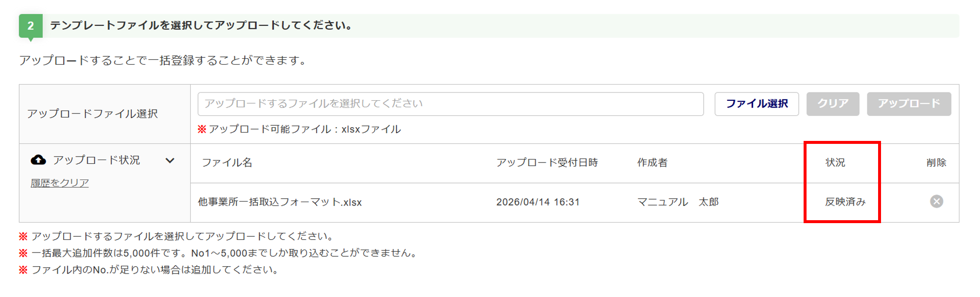Open the 履歴をクリア link
Image resolution: width=980 pixels, height=297 pixels.
pyautogui.click(x=60, y=183)
